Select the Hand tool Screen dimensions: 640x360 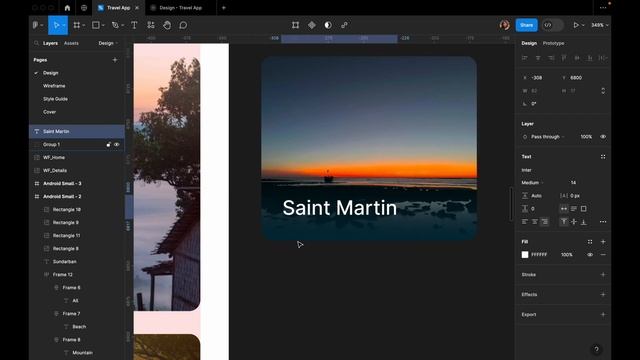click(167, 25)
